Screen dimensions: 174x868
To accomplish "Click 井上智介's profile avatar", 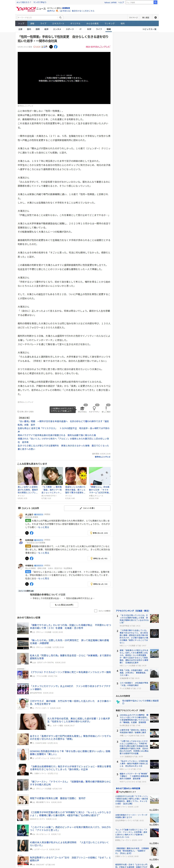I will click(x=21, y=516).
